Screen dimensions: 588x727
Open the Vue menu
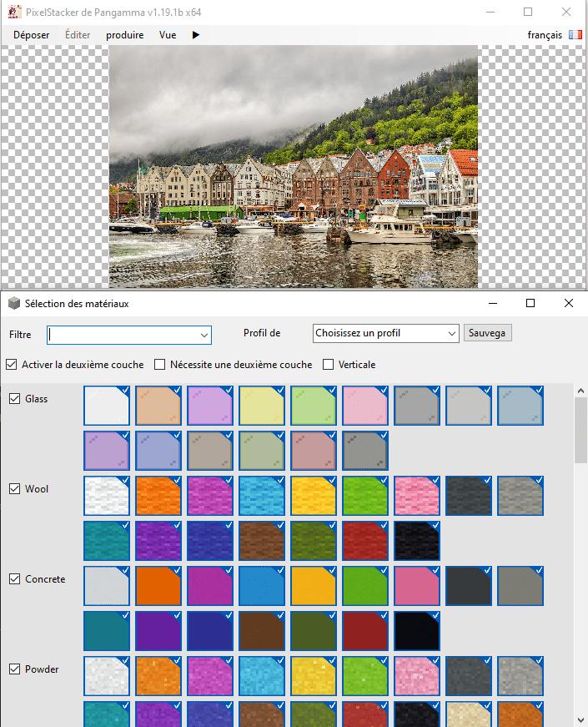168,35
